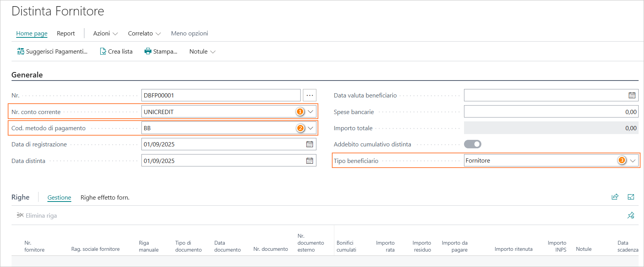Open the Data valuta beneficiario calendar
Image resolution: width=644 pixels, height=267 pixels.
tap(632, 95)
